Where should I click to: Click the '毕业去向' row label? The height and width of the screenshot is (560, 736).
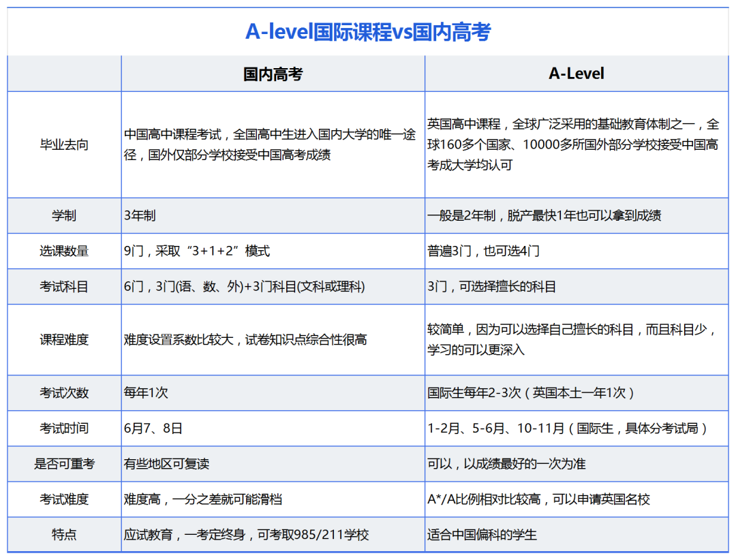tap(64, 144)
